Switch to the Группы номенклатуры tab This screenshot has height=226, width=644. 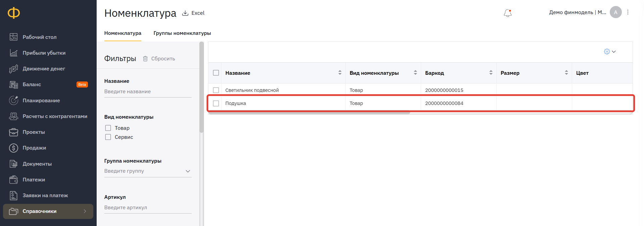click(x=182, y=33)
